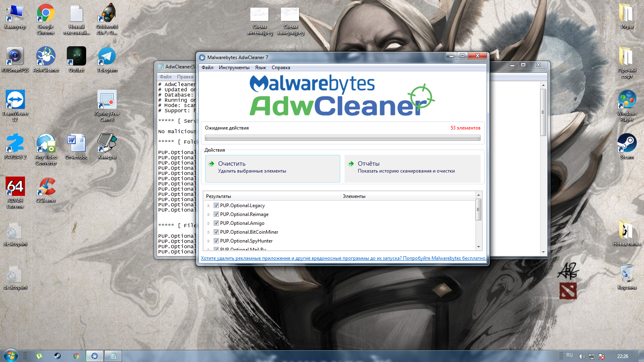Click the uTorrent icon in taskbar

[x=39, y=356]
